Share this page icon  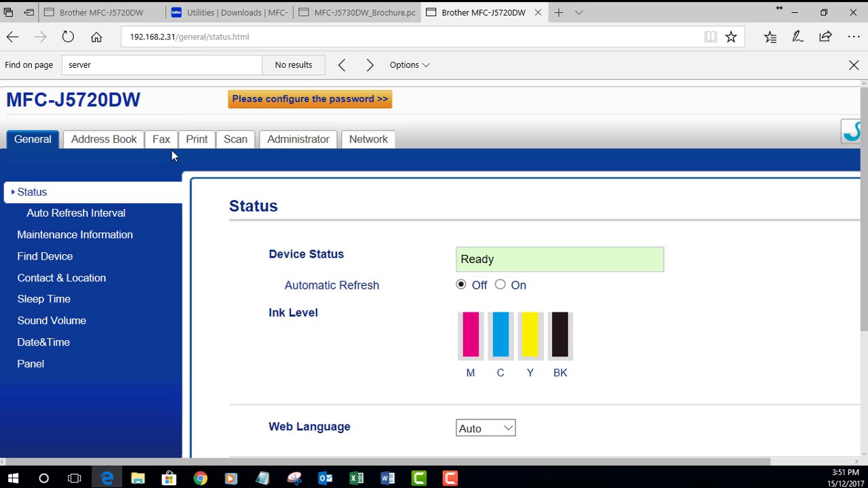click(825, 37)
